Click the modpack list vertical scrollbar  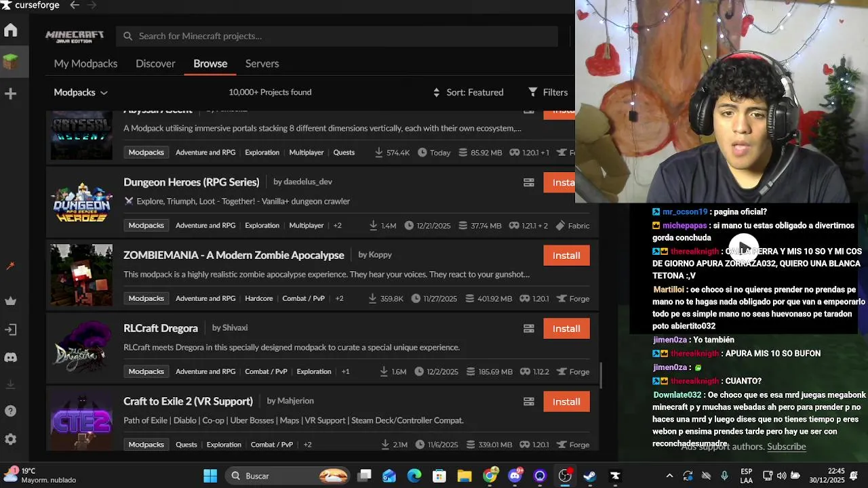click(x=601, y=374)
